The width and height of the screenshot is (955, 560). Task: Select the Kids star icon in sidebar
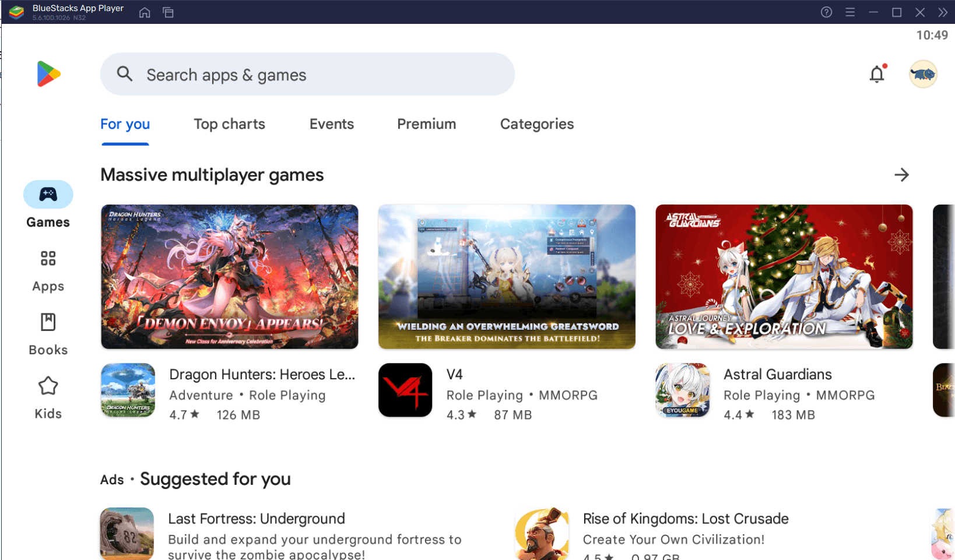click(x=48, y=386)
